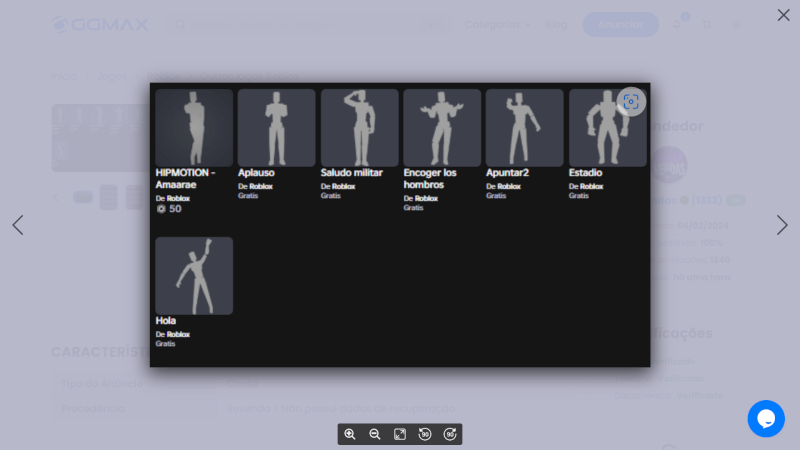Open the live chat support bubble
Viewport: 800px width, 450px height.
[x=766, y=418]
